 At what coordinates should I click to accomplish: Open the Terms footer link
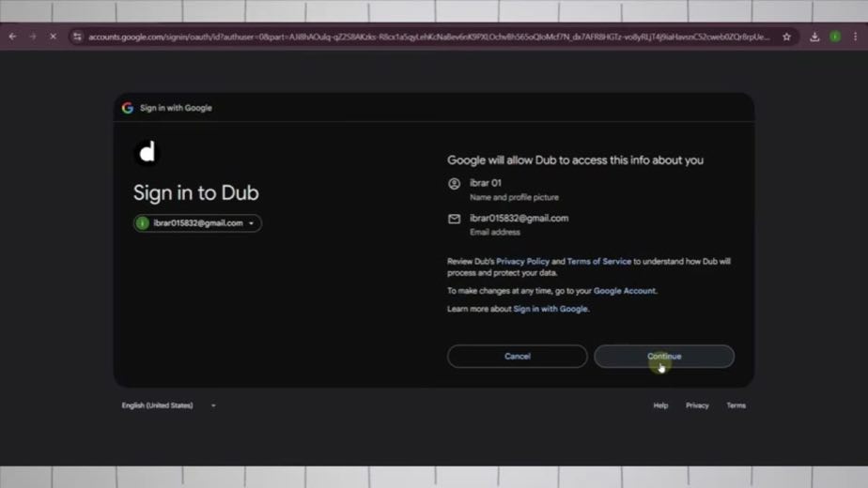pos(736,405)
